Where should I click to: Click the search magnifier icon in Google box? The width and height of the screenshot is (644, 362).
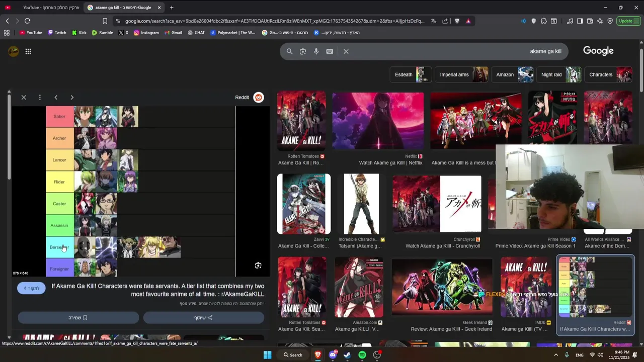(x=289, y=51)
